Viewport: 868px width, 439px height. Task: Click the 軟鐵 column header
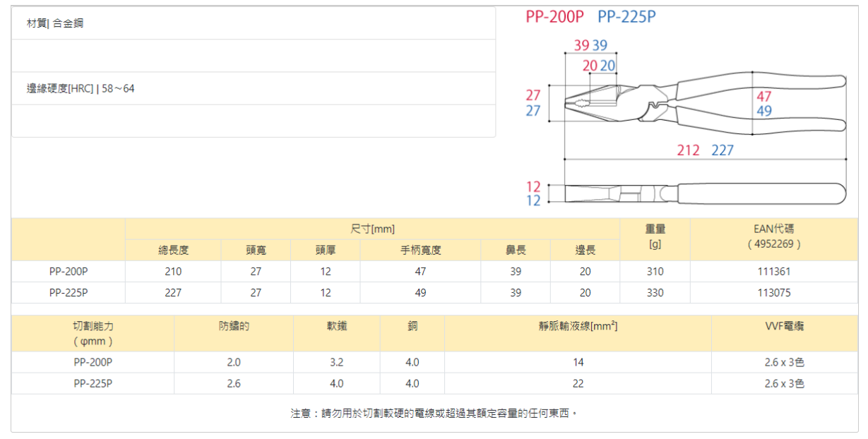click(336, 333)
